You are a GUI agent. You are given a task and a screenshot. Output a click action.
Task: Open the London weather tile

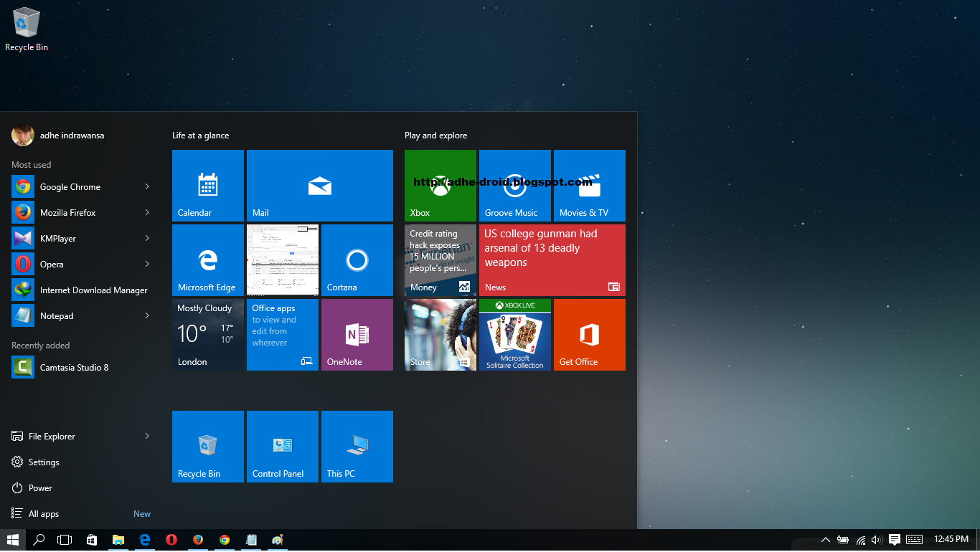click(208, 335)
